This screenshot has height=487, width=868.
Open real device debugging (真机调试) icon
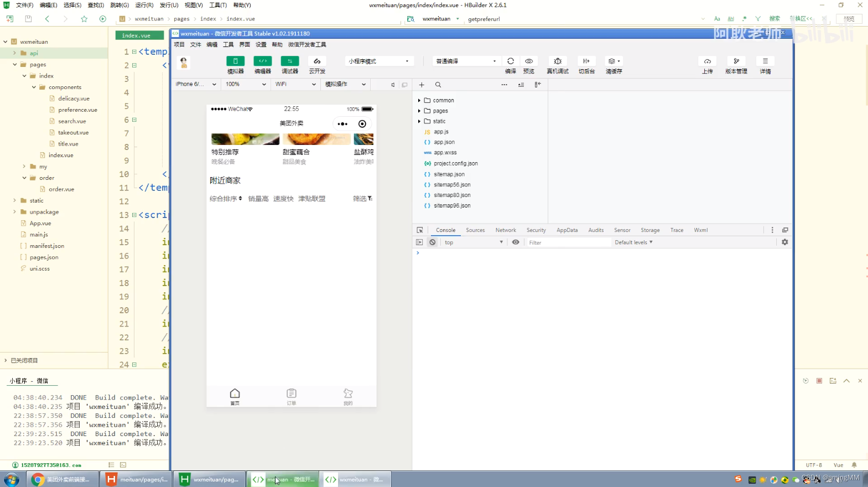pyautogui.click(x=558, y=61)
